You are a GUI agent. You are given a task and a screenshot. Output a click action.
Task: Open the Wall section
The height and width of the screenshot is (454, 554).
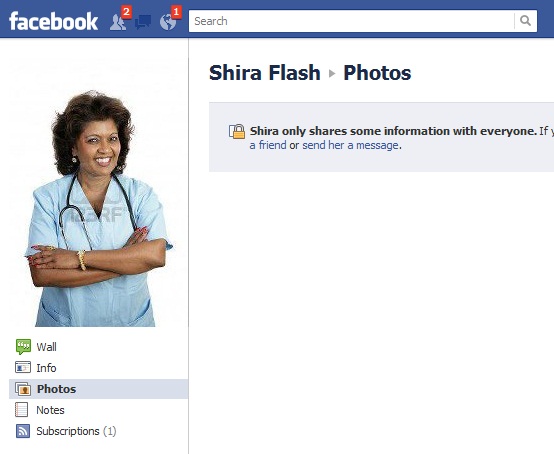[46, 347]
